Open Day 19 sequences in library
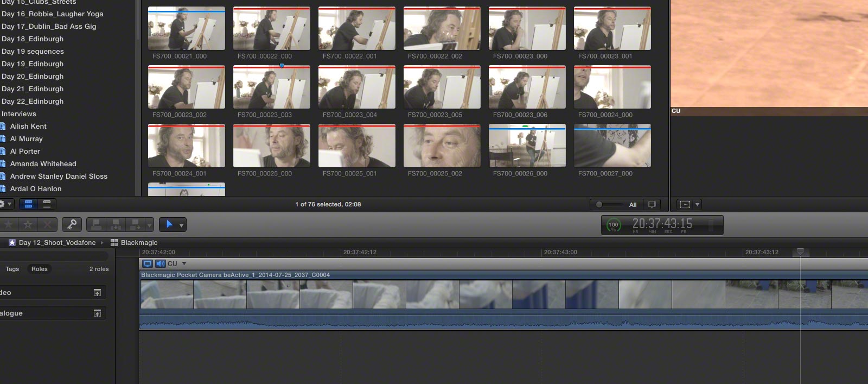The width and height of the screenshot is (868, 384). pos(33,52)
